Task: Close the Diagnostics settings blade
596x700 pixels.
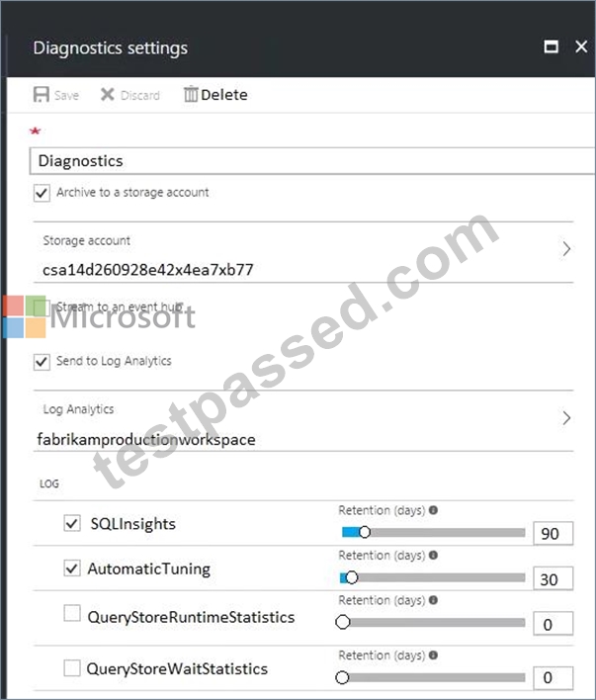Action: [581, 46]
